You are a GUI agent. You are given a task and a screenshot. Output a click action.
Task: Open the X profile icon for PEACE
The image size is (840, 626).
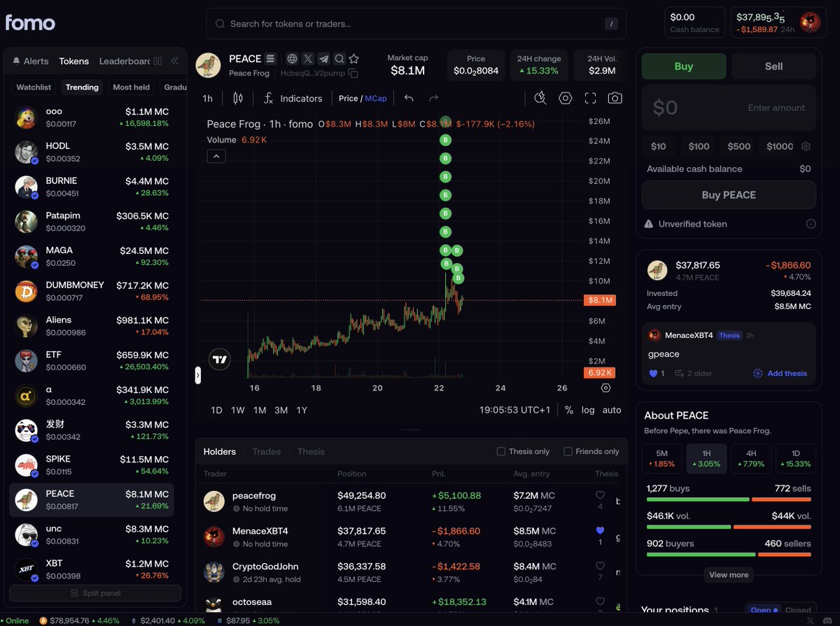point(308,59)
